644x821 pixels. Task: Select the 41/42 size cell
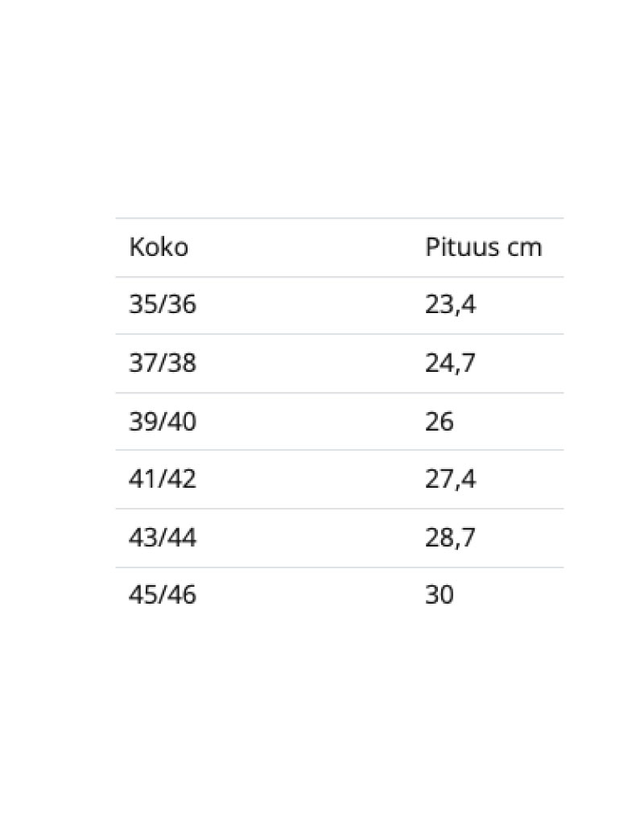(x=163, y=479)
